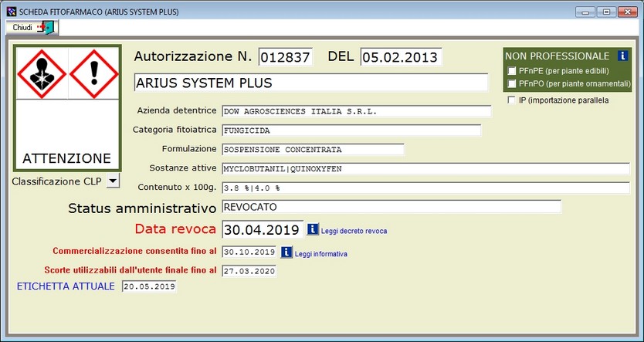
Task: Maximize the SCHEDA FITOFARMACO window
Action: (x=606, y=12)
